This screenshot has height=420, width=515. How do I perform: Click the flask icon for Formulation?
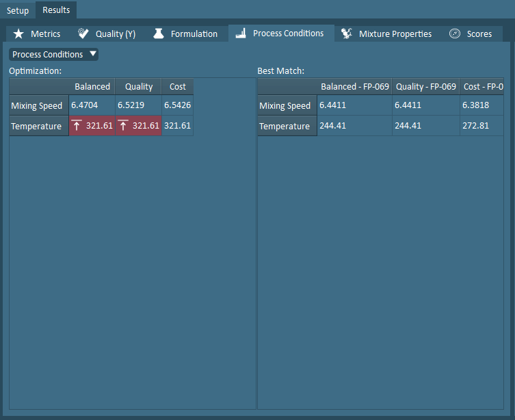coord(159,34)
